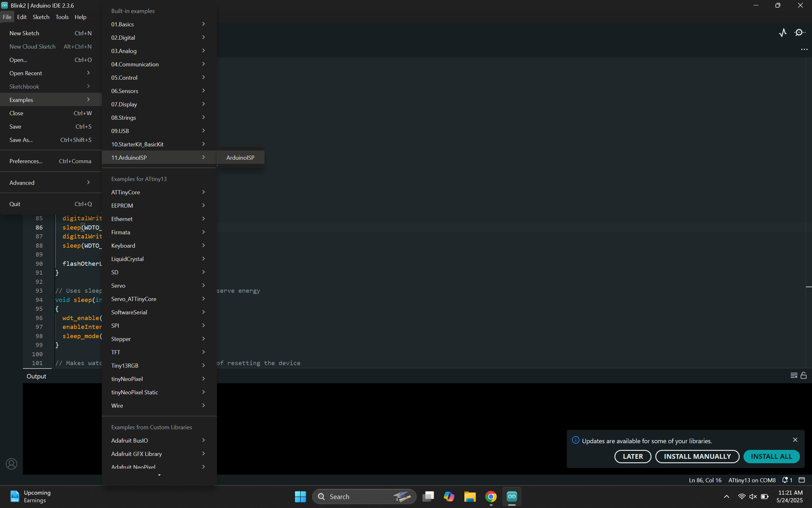Viewport: 812px width, 508px height.
Task: Show hidden system tray icons
Action: coord(726,496)
